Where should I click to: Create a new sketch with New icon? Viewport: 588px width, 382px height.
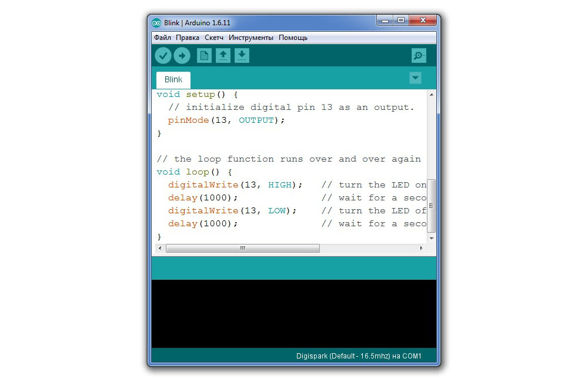coord(204,56)
